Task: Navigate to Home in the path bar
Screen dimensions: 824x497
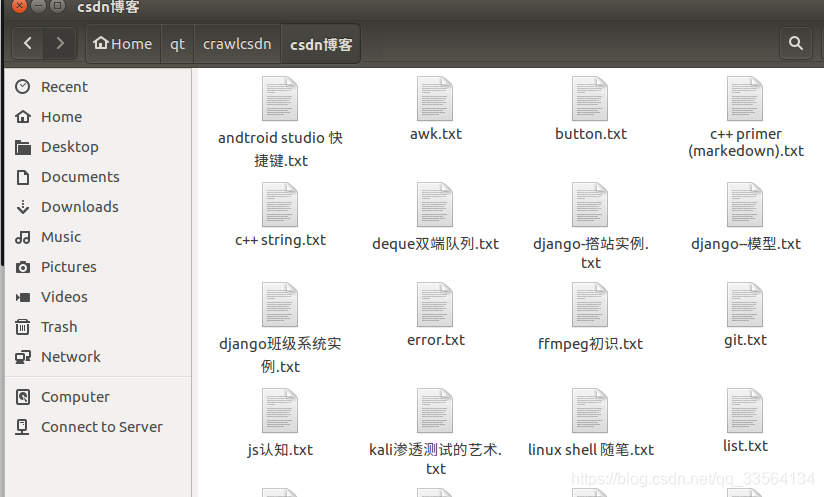Action: point(123,44)
